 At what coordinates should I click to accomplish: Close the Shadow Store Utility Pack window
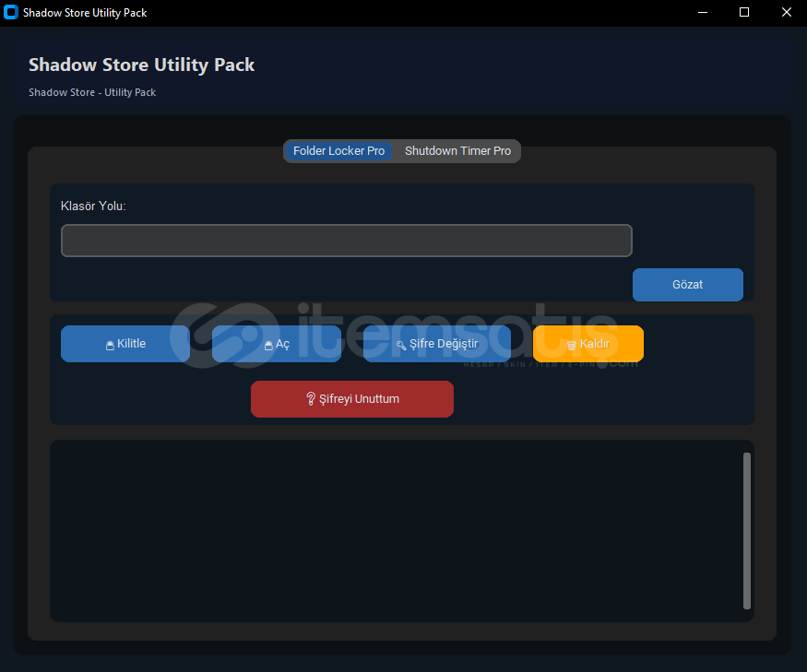786,13
